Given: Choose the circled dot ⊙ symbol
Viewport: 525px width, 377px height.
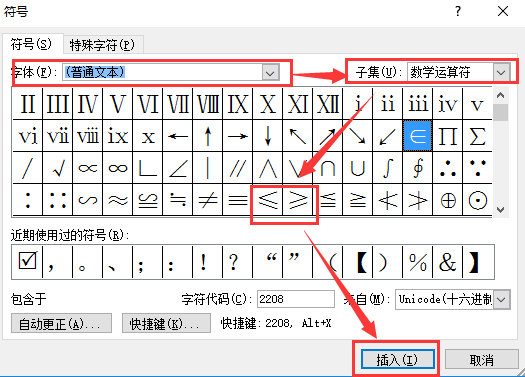Looking at the screenshot, I should [x=477, y=200].
